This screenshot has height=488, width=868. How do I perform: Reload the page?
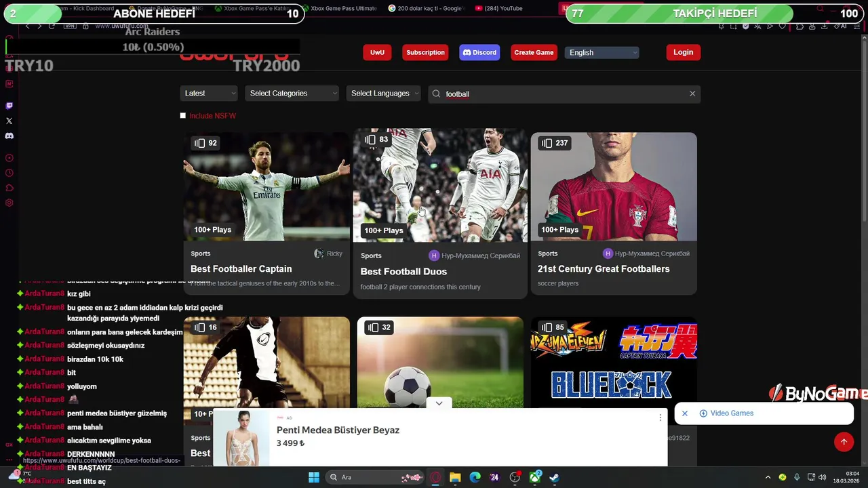click(52, 26)
